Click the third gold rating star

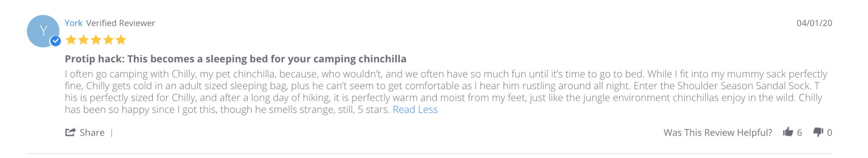click(x=96, y=40)
